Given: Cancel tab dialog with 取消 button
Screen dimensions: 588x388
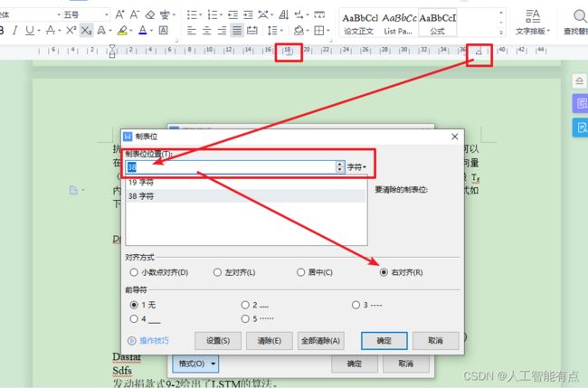Looking at the screenshot, I should 436,341.
